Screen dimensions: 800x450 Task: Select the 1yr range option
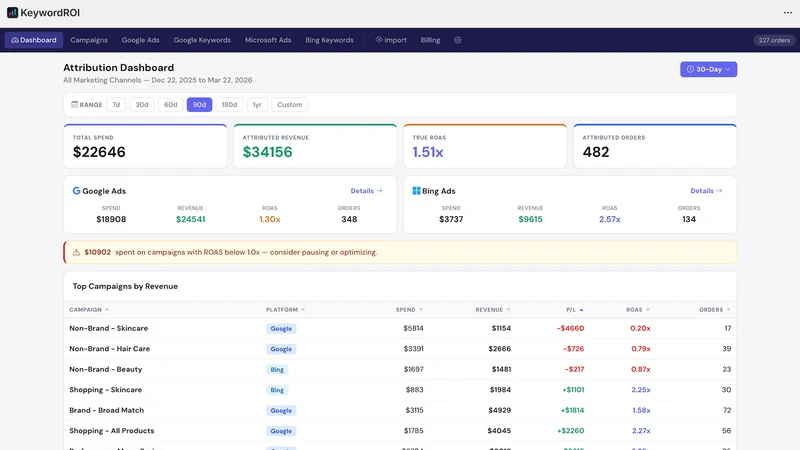[257, 105]
